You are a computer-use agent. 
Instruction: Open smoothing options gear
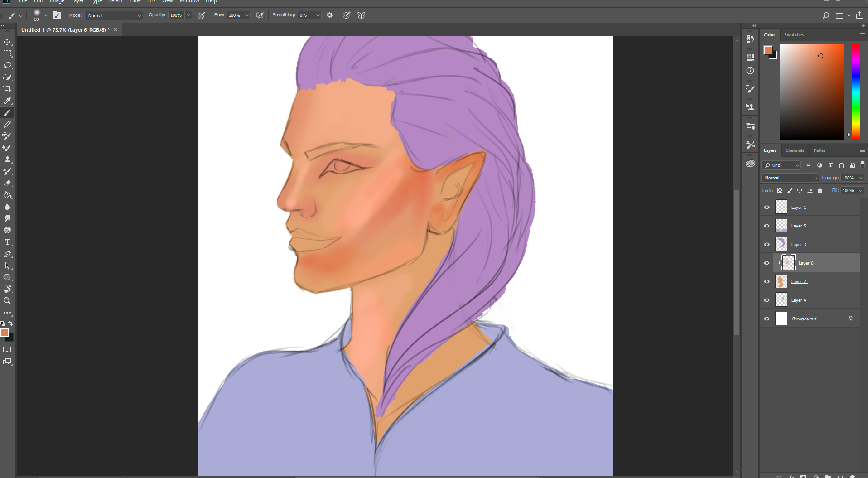coord(330,15)
